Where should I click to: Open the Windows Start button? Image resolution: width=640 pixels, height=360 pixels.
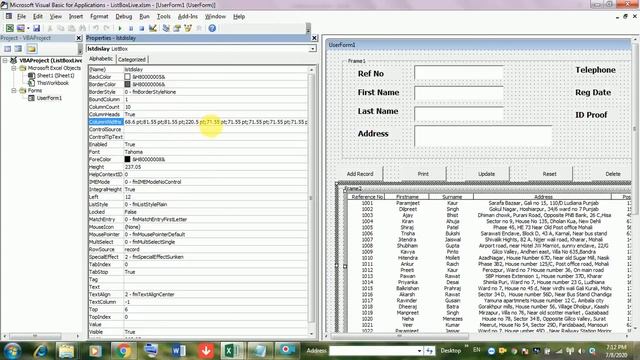tap(13, 351)
